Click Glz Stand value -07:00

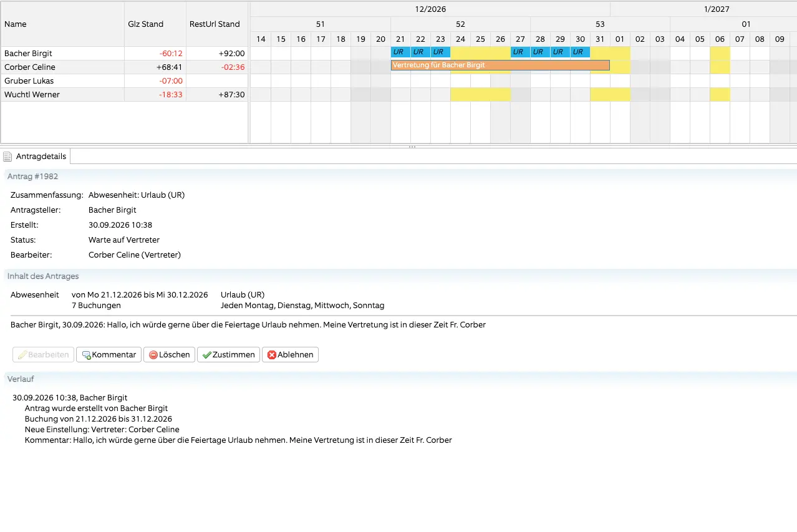pyautogui.click(x=170, y=81)
